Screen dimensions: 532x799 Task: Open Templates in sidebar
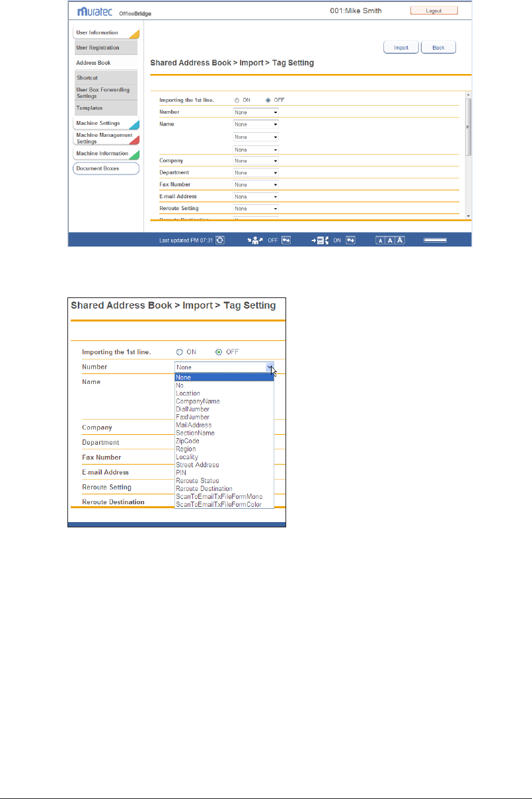coord(106,108)
